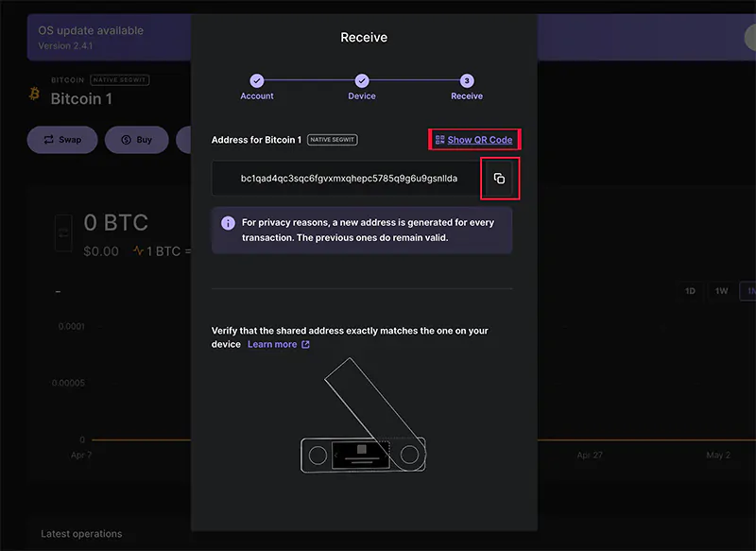The height and width of the screenshot is (551, 756).
Task: Click the Account step checkmark circle
Action: [257, 81]
